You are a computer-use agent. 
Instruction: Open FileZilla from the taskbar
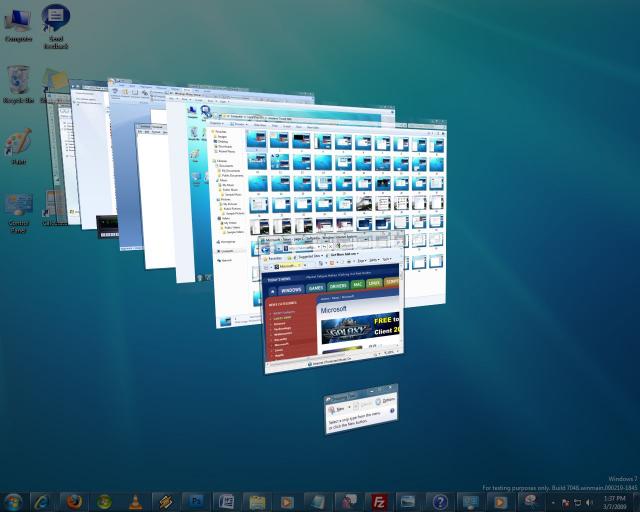pyautogui.click(x=378, y=501)
